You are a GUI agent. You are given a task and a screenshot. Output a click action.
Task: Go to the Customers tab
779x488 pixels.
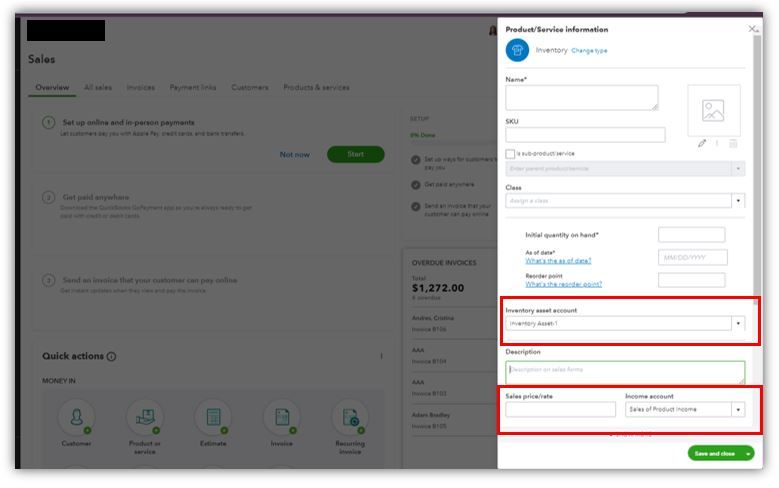250,87
